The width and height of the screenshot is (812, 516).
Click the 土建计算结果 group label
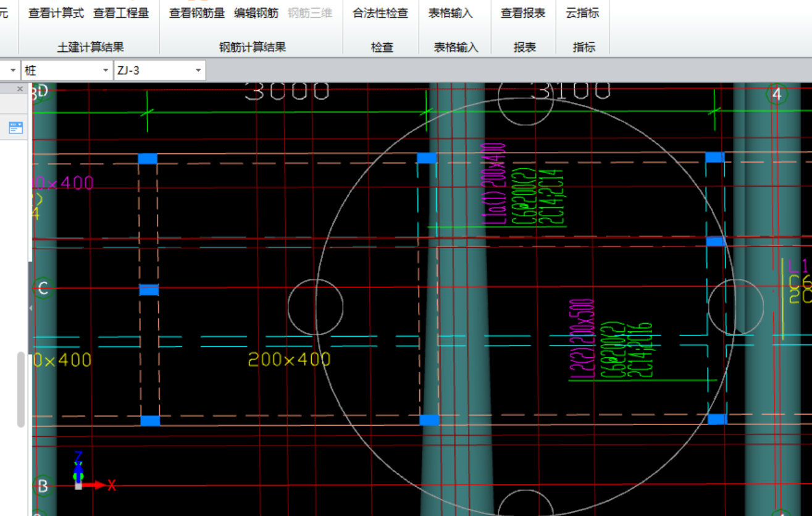[91, 47]
